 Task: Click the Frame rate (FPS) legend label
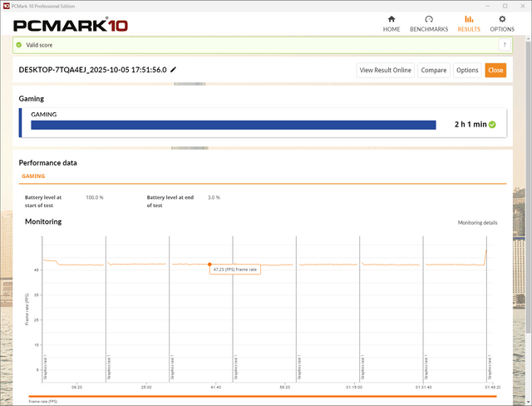42,401
